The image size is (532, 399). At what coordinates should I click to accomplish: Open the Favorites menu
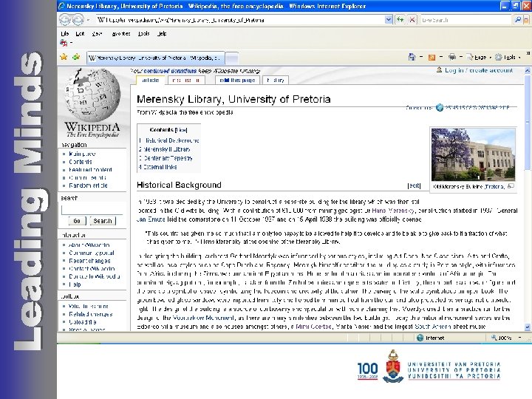coord(121,33)
